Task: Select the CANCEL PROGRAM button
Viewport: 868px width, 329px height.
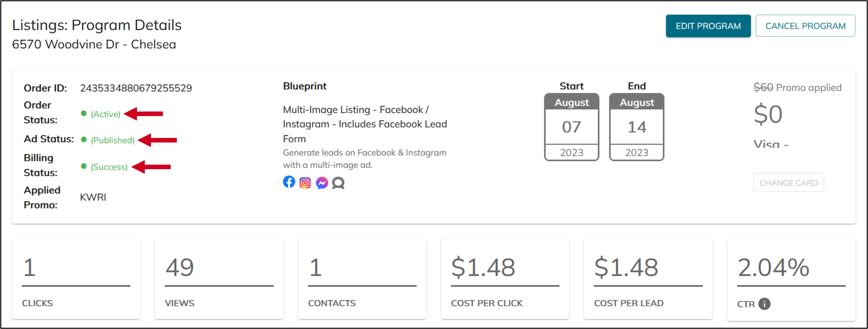Action: 805,26
